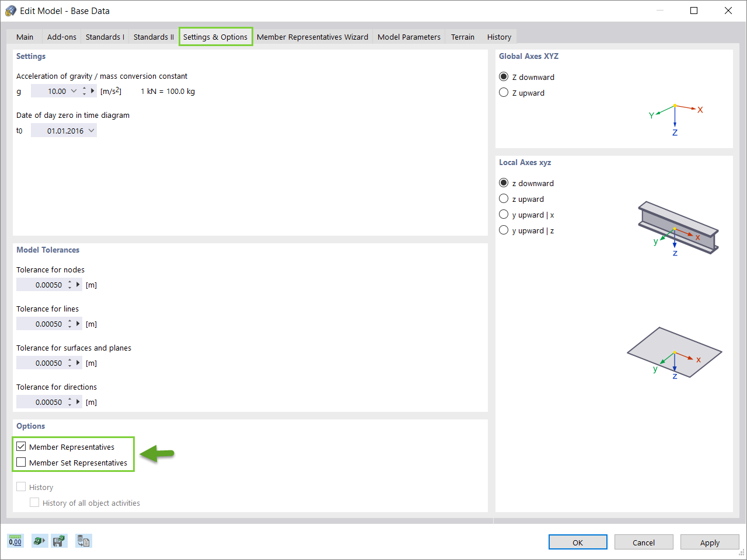Apply the current model settings
Screen dimensions: 747x560
coord(709,542)
